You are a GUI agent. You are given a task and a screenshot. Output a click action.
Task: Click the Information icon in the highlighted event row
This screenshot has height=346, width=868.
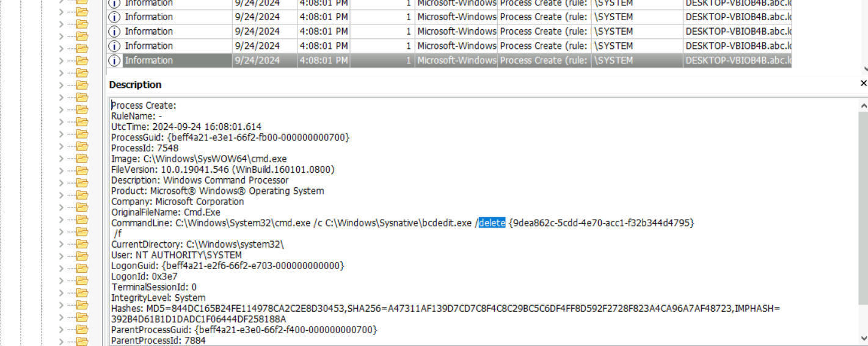(114, 60)
